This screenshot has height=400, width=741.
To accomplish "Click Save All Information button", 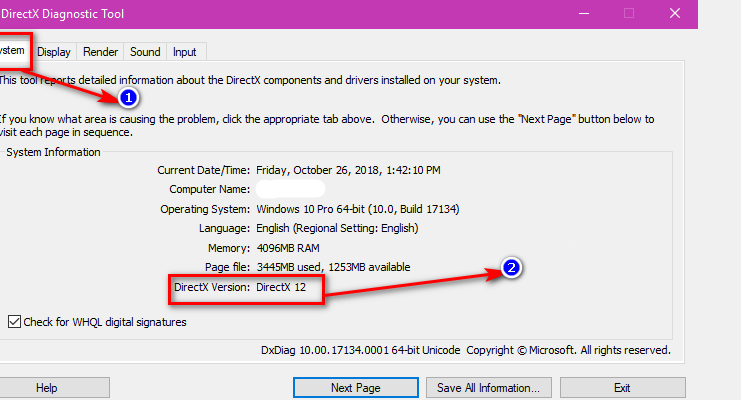I will coord(489,388).
